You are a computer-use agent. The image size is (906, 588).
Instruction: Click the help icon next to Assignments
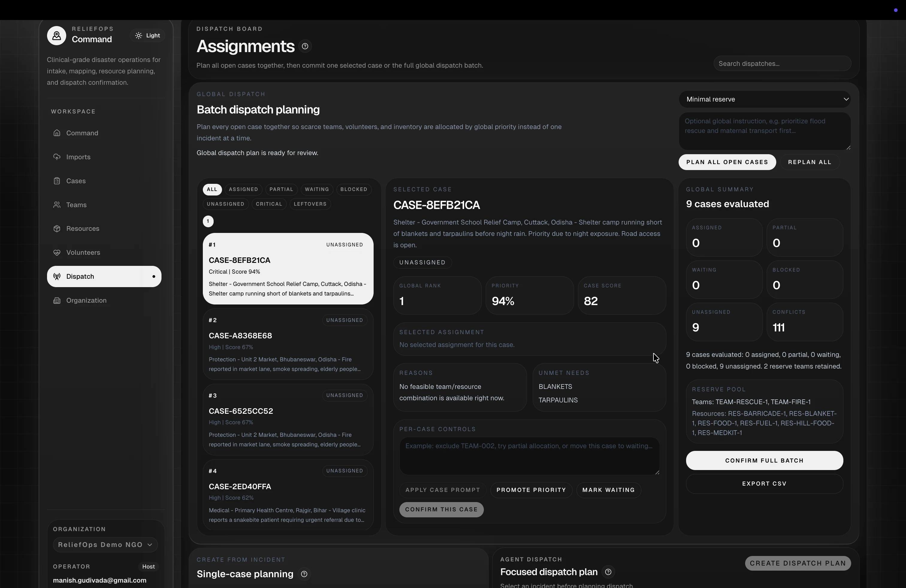pos(305,46)
